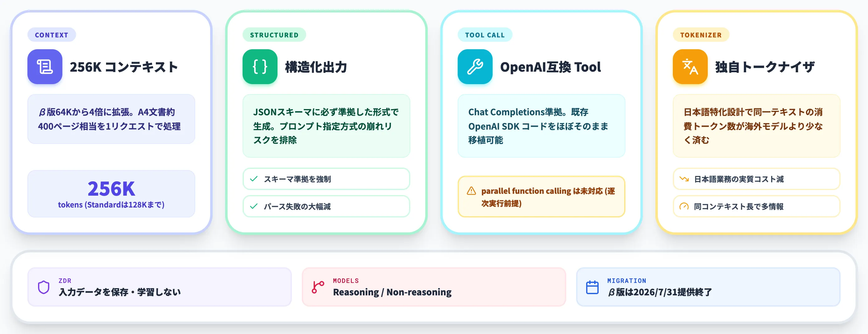This screenshot has width=868, height=334.
Task: Click the 256K コンテキスト heading
Action: (x=124, y=67)
